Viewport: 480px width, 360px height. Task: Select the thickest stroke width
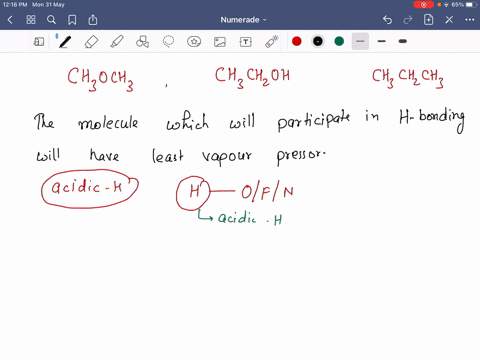(403, 41)
